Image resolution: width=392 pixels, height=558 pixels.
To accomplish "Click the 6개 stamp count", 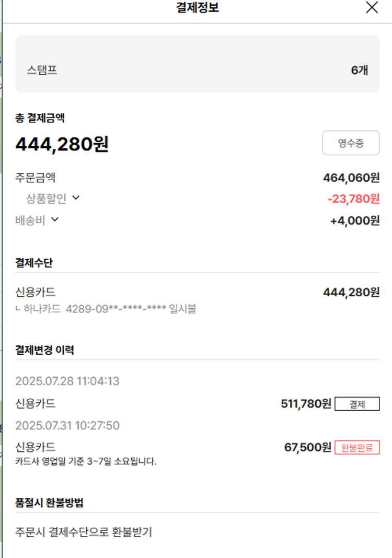I will pyautogui.click(x=359, y=70).
